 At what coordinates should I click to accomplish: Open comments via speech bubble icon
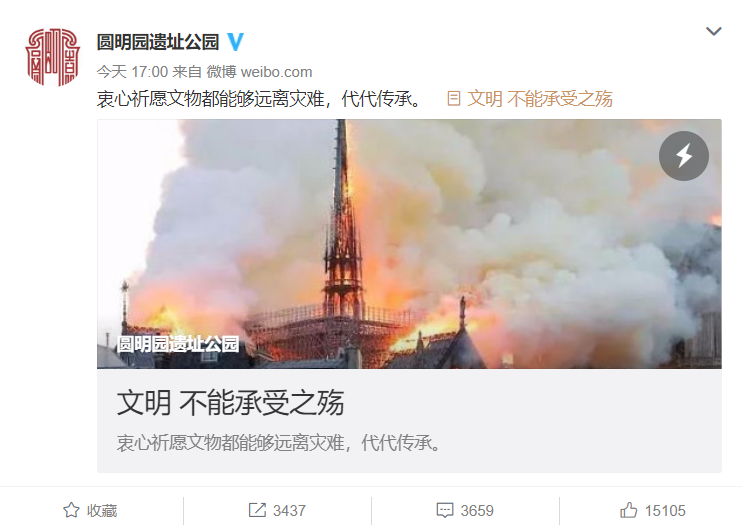point(445,510)
